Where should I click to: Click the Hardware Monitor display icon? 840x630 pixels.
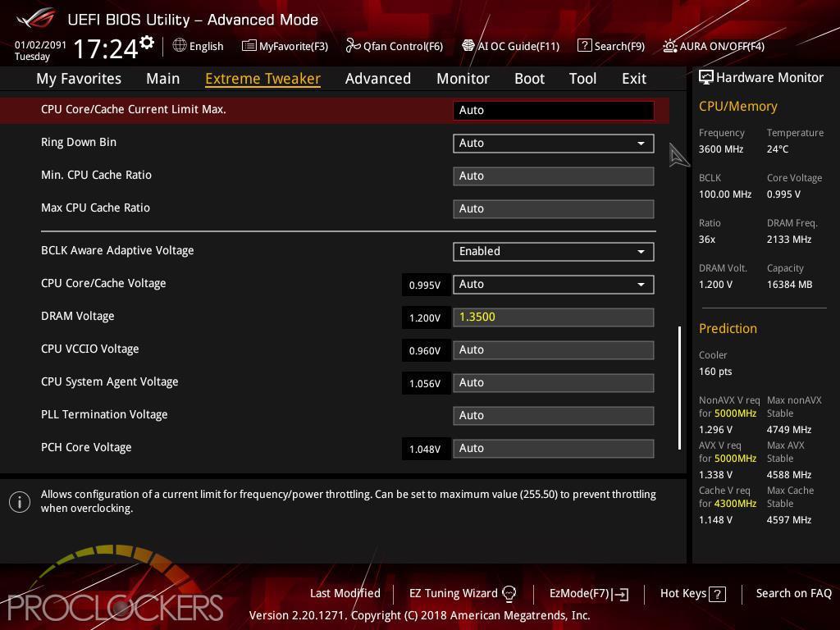(x=706, y=78)
